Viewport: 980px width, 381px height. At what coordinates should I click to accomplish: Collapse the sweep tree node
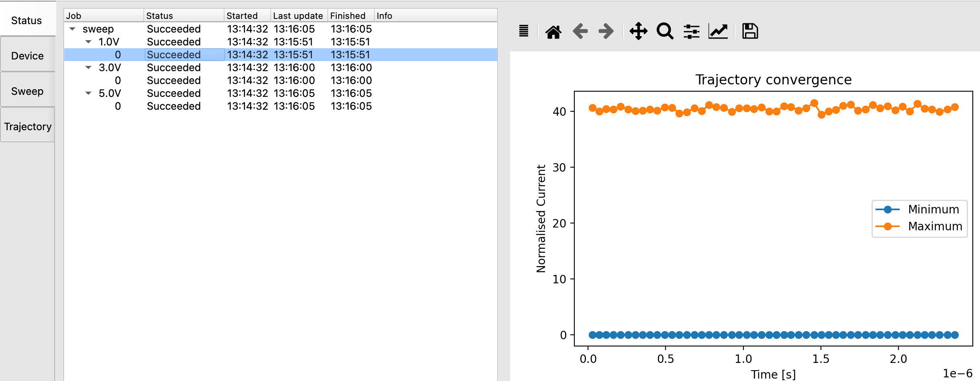click(x=73, y=29)
